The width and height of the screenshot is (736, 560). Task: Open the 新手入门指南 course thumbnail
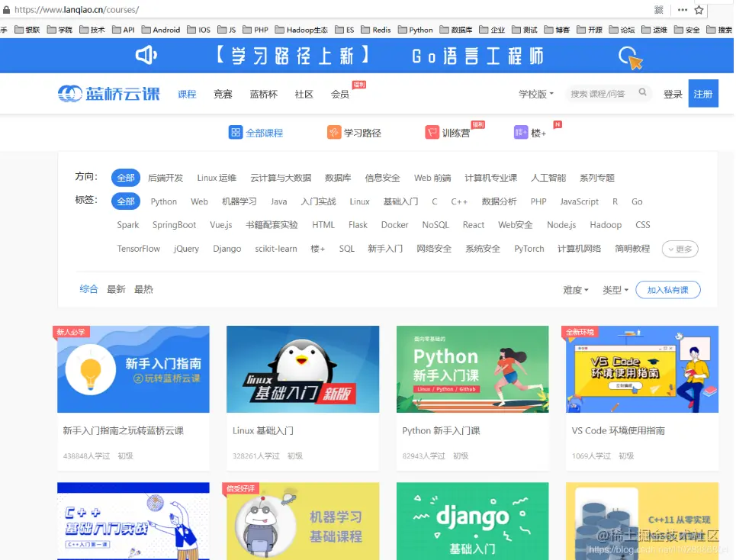(133, 369)
